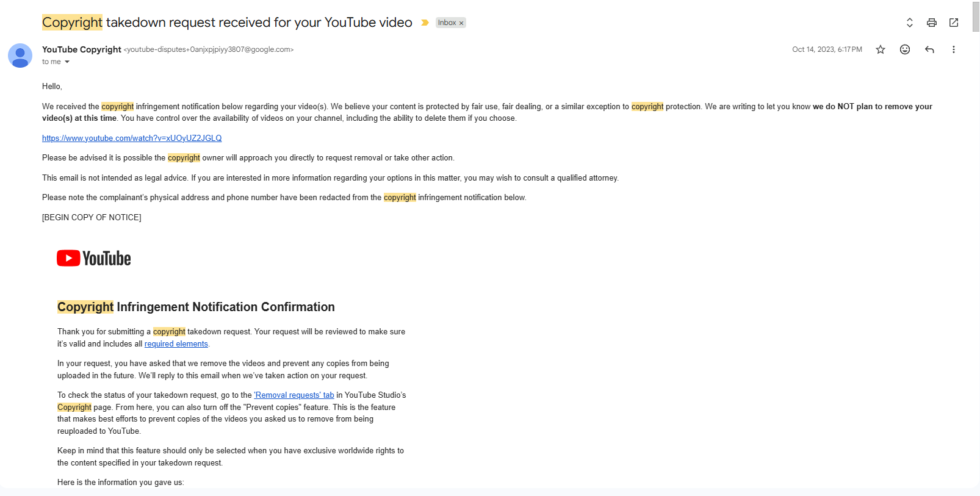Show recipient details next to 'to me'

(67, 62)
